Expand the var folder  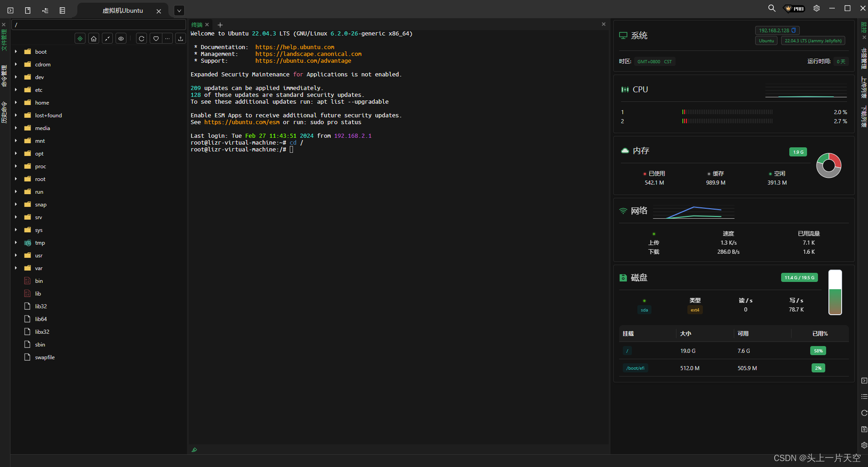[16, 268]
